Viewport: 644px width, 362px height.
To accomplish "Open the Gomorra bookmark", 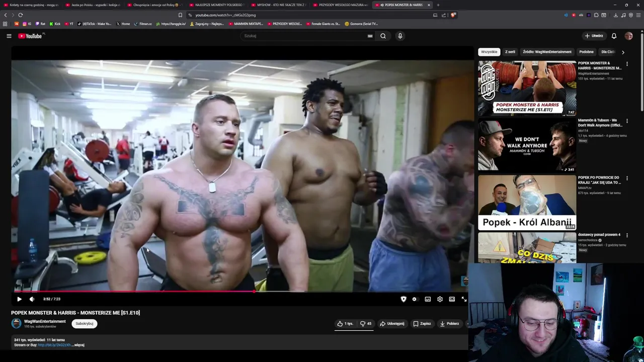I will click(361, 24).
